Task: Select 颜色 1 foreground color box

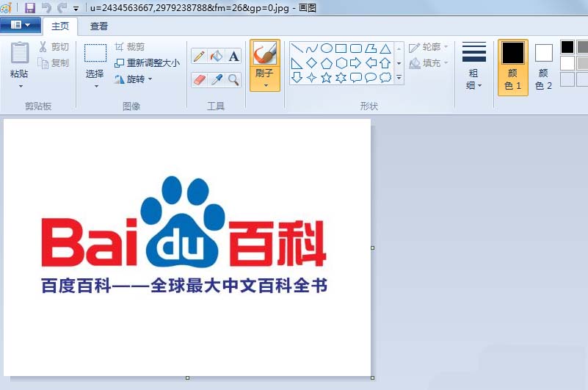Action: tap(512, 67)
